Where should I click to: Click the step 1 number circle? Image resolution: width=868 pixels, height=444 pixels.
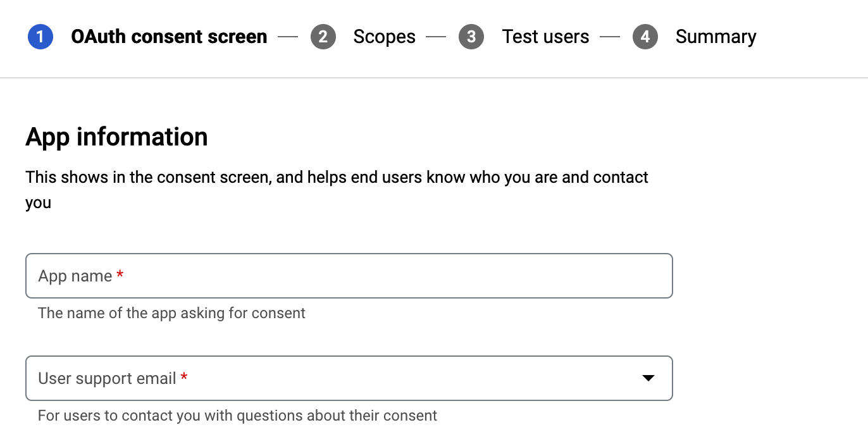click(40, 37)
